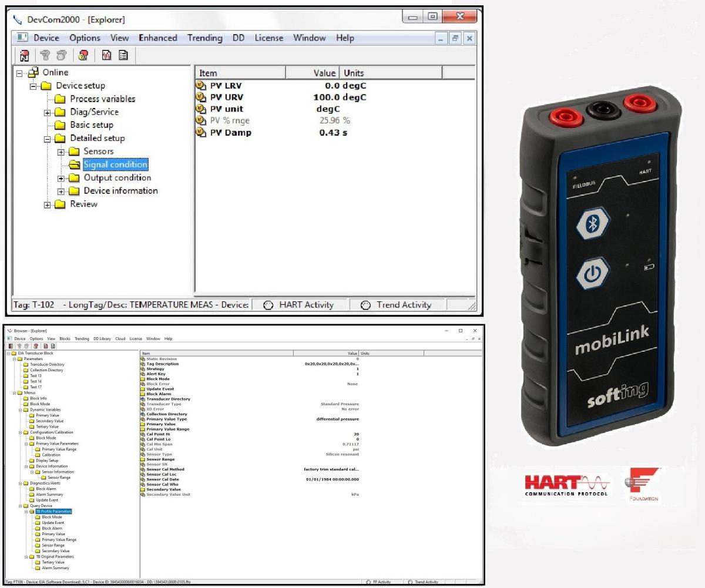Image resolution: width=705 pixels, height=588 pixels.
Task: Expand the Sensors folder
Action: (x=61, y=152)
